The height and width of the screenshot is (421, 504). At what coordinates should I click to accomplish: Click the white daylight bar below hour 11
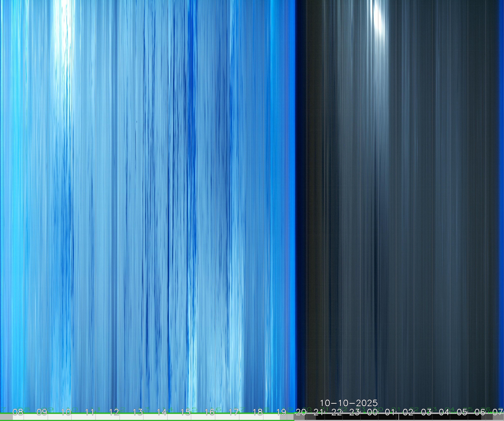[x=90, y=418]
